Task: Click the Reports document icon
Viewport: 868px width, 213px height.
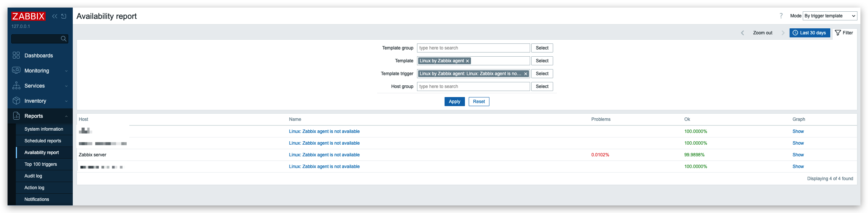Action: click(16, 116)
